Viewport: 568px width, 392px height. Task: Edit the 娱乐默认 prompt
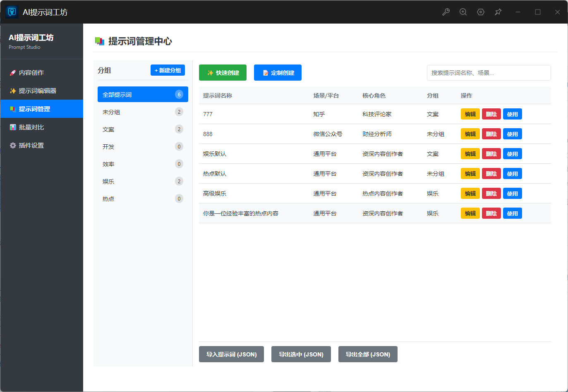(x=470, y=154)
